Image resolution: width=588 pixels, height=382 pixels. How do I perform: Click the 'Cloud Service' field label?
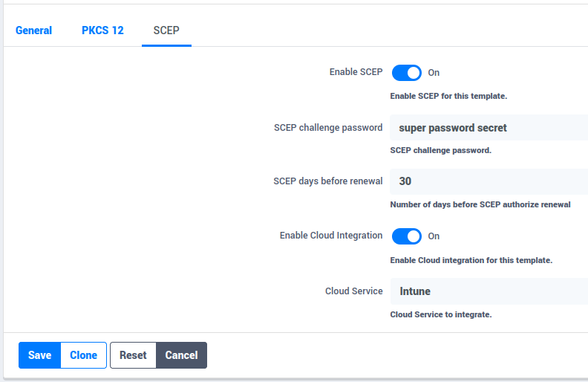(x=353, y=291)
